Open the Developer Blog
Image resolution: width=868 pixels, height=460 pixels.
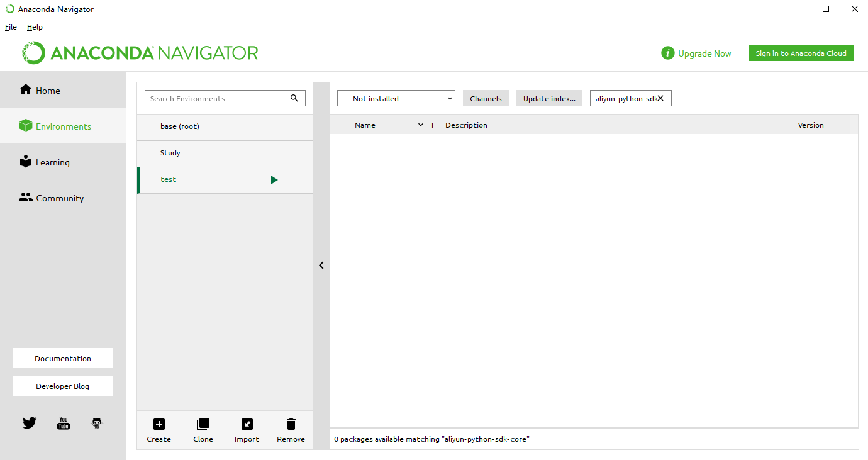pos(63,386)
